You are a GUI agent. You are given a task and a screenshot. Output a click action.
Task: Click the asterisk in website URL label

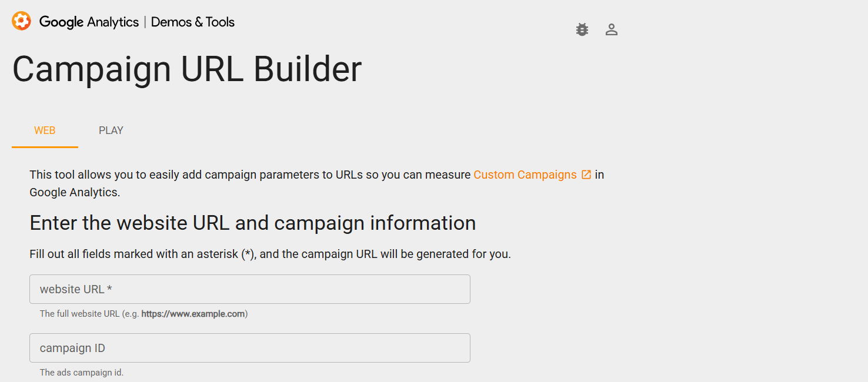click(109, 289)
